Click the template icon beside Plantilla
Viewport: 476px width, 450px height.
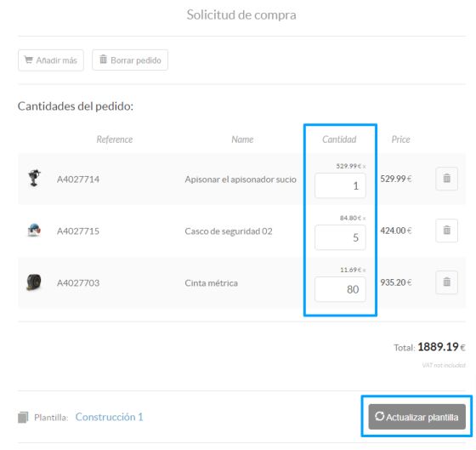23,417
